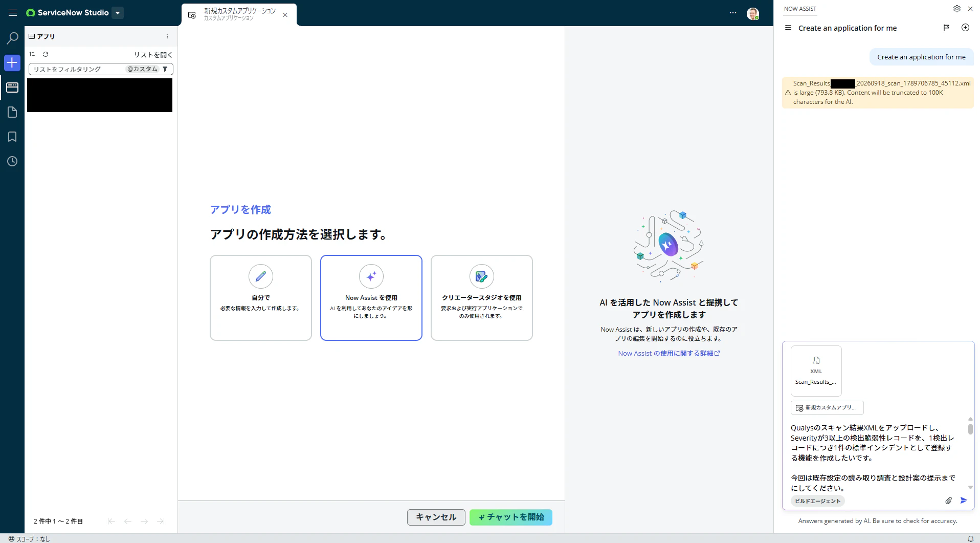980x543 pixels.
Task: Open the hamburger navigation menu
Action: 13,13
